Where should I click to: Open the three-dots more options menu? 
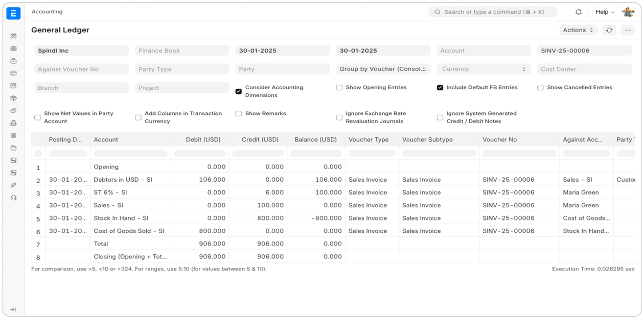628,30
